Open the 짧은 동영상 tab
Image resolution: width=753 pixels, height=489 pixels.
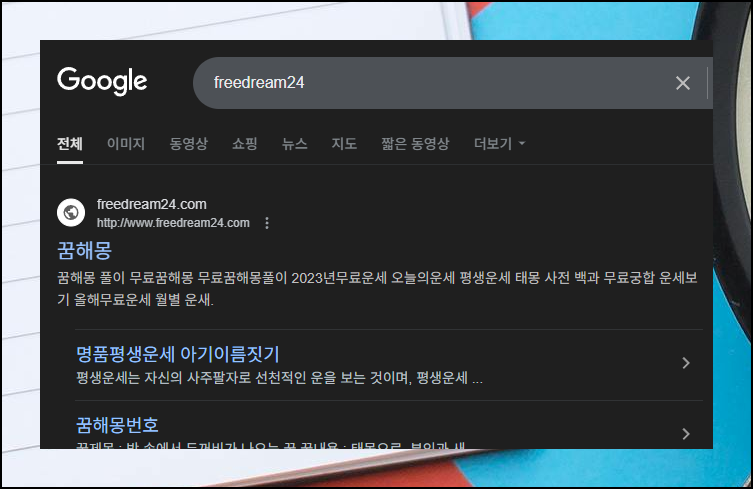(415, 144)
